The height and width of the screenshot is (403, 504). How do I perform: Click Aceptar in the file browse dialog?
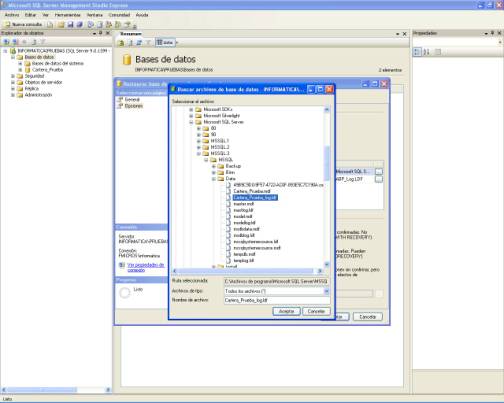click(x=286, y=311)
